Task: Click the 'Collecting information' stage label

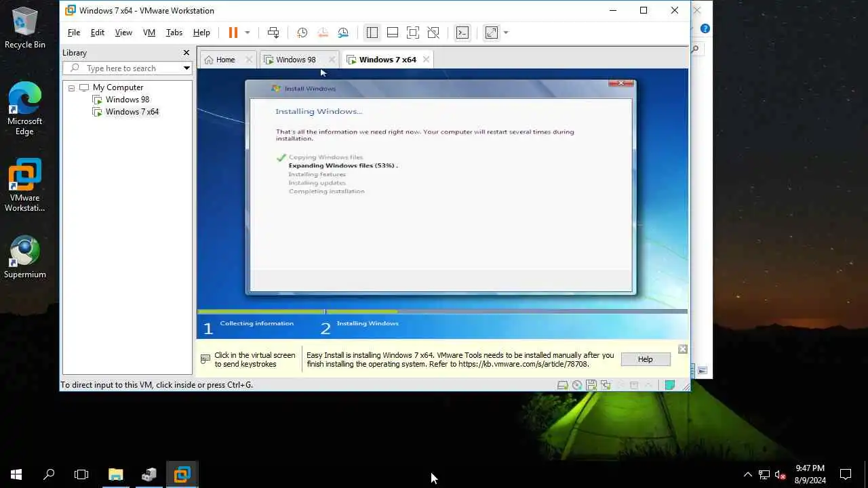Action: [256, 323]
